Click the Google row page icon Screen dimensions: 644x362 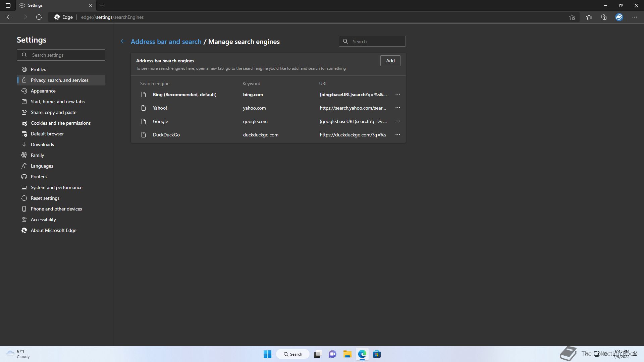coord(144,121)
